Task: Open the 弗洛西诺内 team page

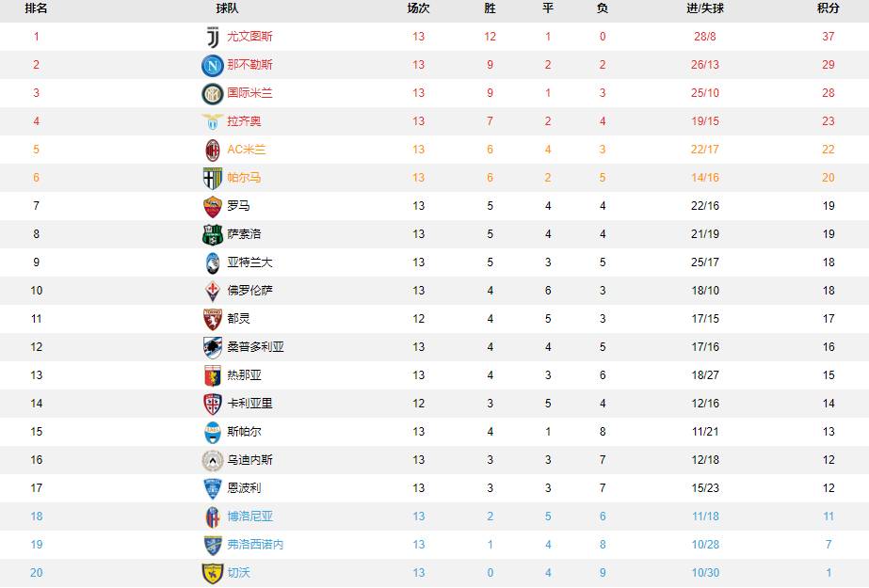Action: [x=255, y=545]
